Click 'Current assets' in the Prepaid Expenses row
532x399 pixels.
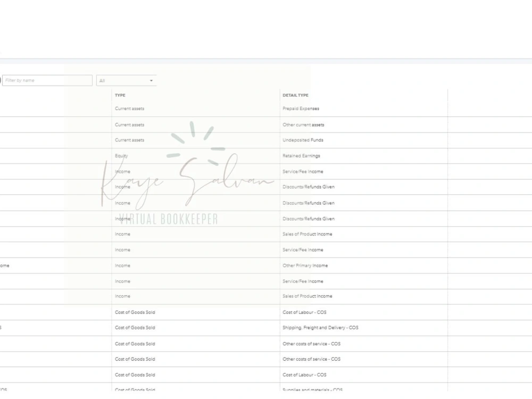tap(130, 109)
